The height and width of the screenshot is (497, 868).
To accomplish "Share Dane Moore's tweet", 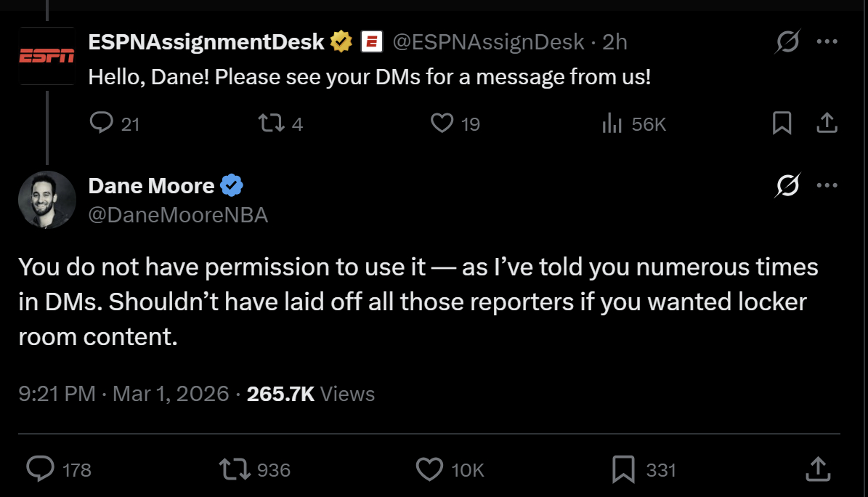I will pos(818,469).
